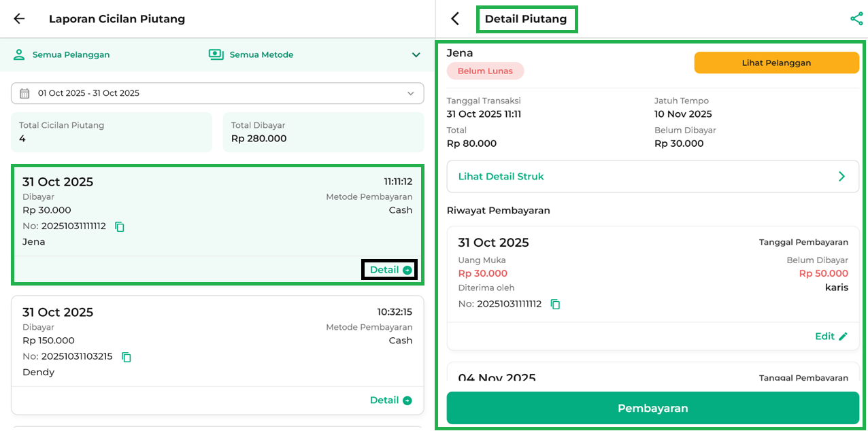Open the date range dropdown

coord(410,93)
